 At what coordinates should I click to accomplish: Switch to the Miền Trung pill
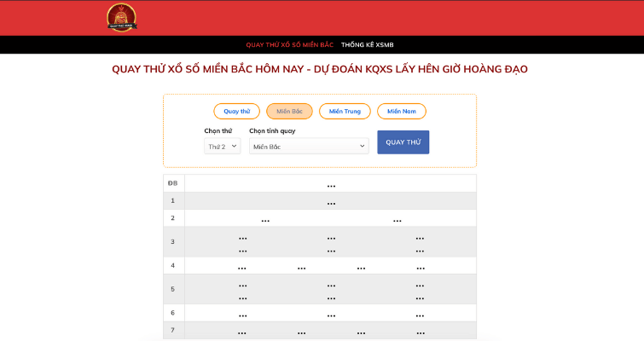click(x=345, y=111)
